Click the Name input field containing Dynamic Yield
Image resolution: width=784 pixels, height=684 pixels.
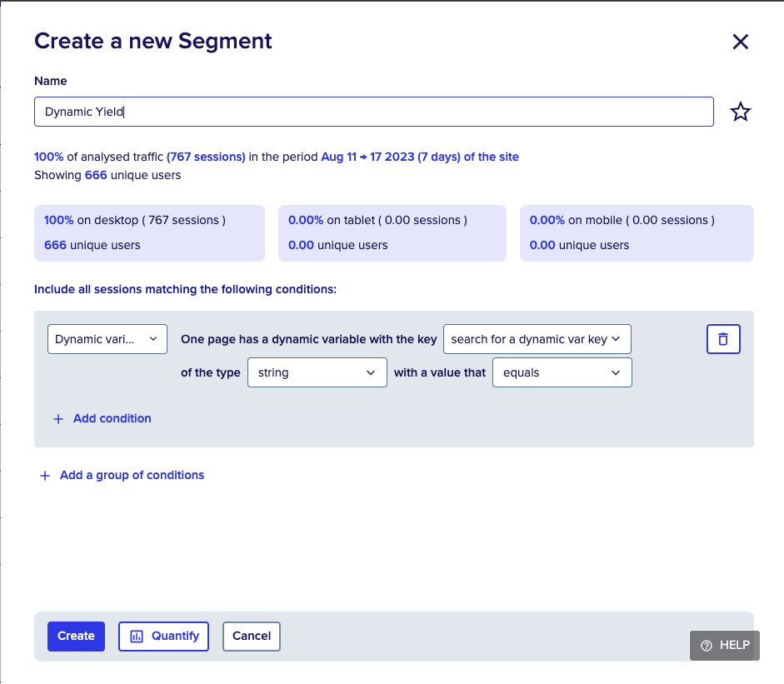(373, 112)
